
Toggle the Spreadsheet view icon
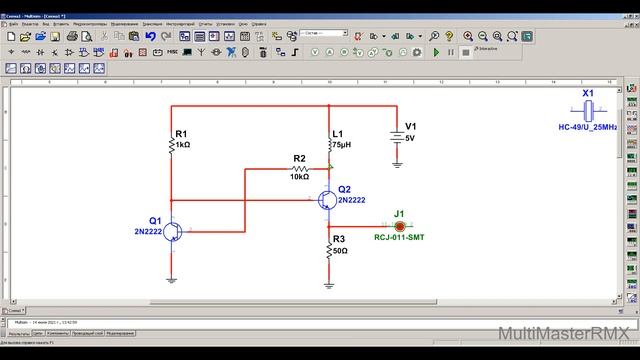199,36
